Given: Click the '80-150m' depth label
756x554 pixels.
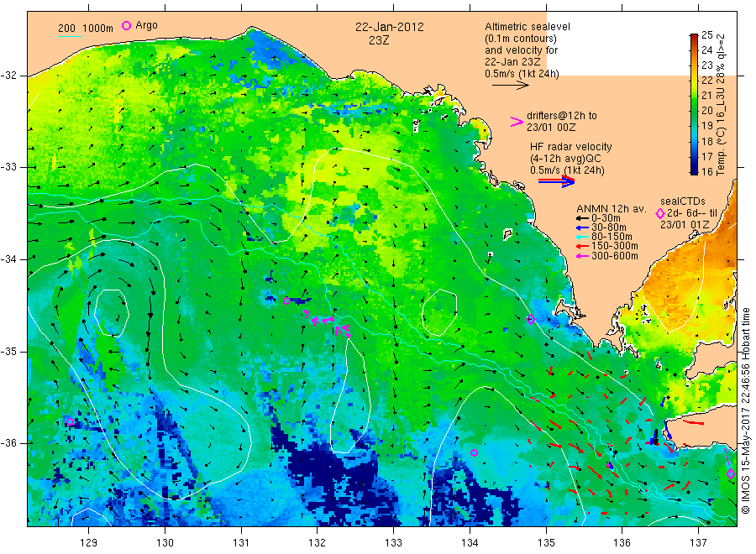Looking at the screenshot, I should tap(612, 237).
